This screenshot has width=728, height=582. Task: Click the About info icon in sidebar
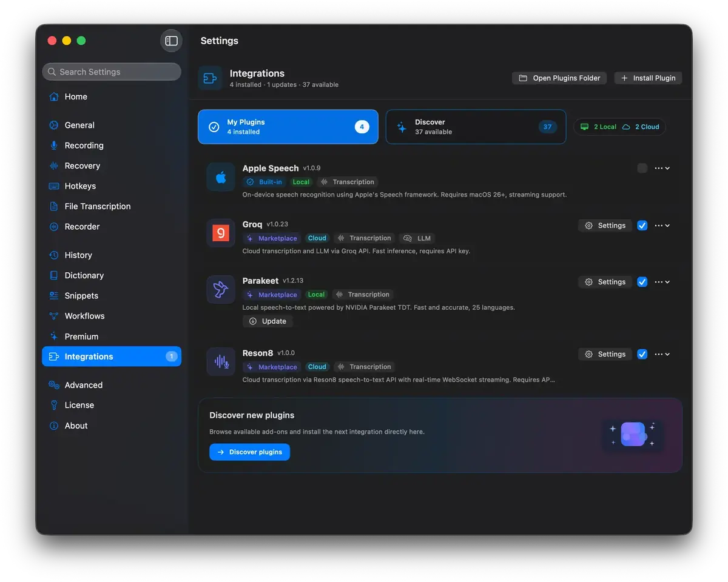coord(54,426)
